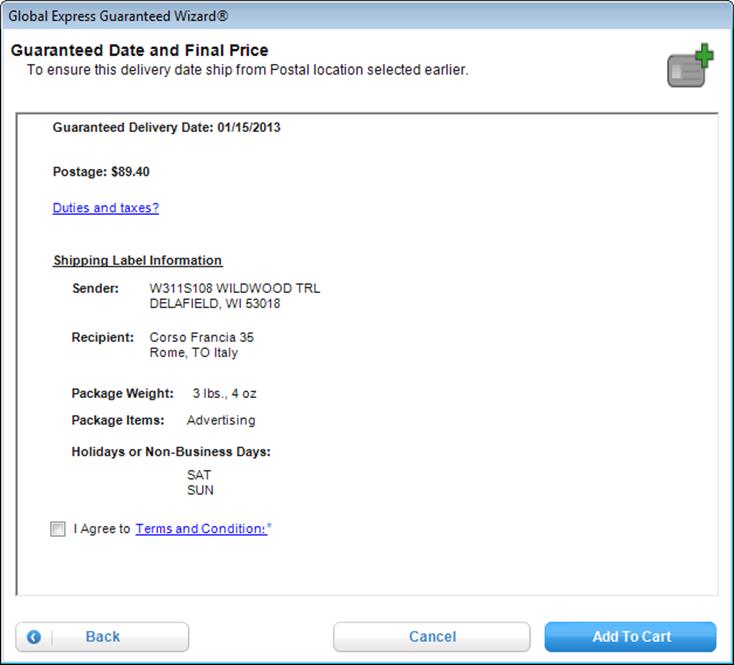Click the SAT non-business day entry
Screen dimensions: 734x665
click(199, 475)
